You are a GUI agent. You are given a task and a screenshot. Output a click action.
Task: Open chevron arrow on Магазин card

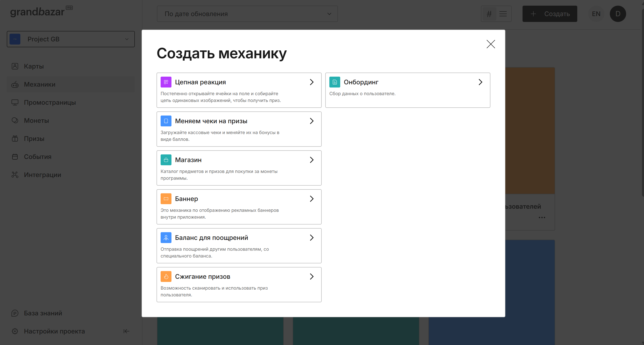point(311,160)
